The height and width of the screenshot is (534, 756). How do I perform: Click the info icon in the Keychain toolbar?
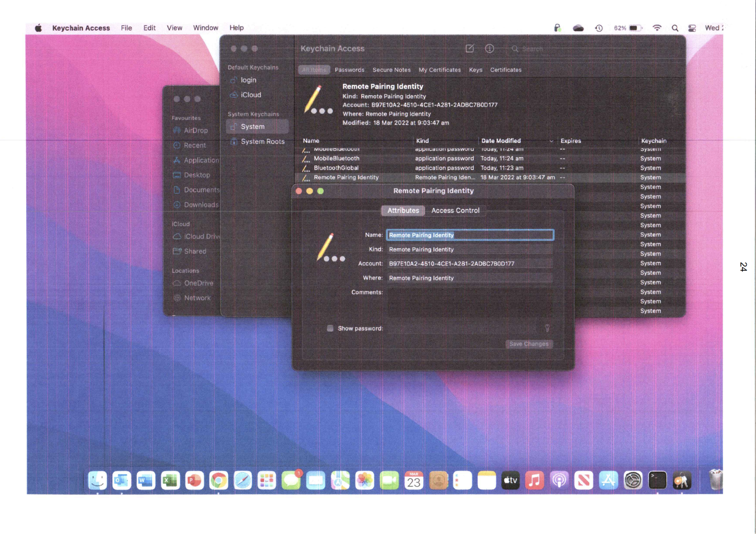tap(490, 48)
